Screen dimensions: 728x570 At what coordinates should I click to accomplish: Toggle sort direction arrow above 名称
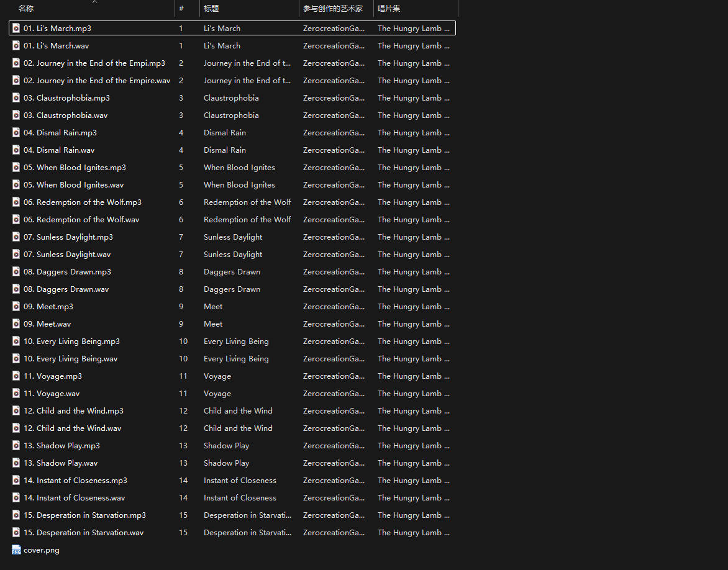click(94, 2)
